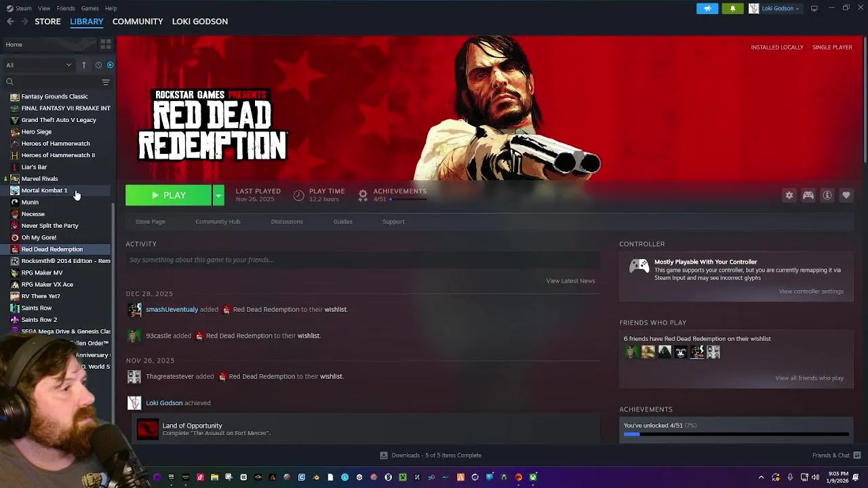
Task: Open the Friends menu
Action: 66,8
